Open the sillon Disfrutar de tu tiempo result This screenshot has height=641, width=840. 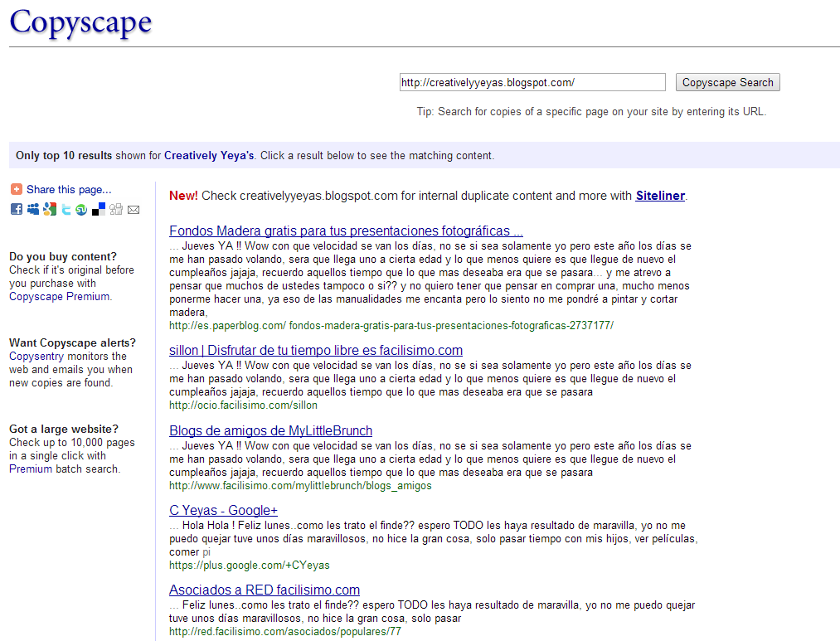[316, 350]
